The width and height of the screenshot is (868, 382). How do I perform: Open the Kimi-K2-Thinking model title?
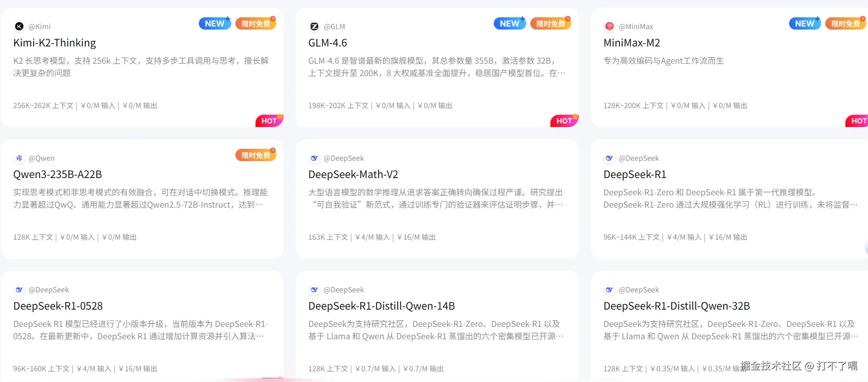[55, 43]
